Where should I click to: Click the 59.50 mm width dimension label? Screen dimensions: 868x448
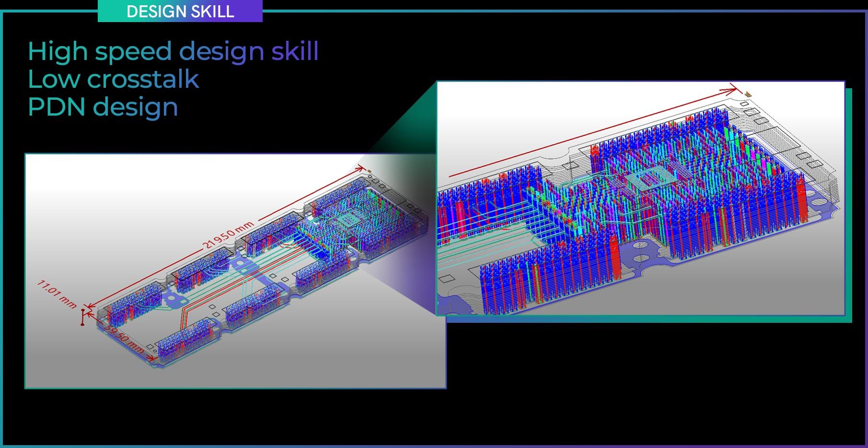click(x=124, y=339)
